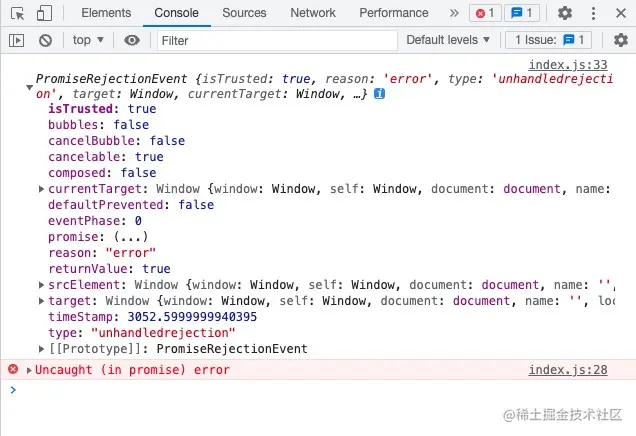The width and height of the screenshot is (636, 436).
Task: Open DevTools settings gear in top bar
Action: 565,13
